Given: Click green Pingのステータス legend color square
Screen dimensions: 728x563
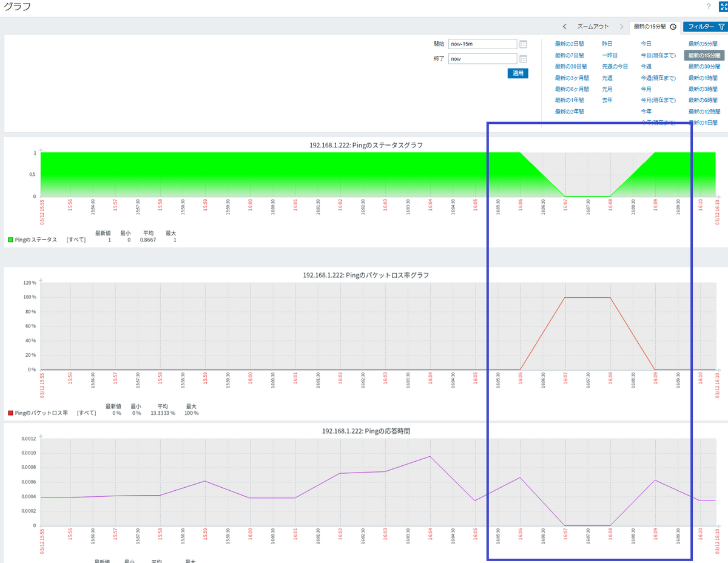Looking at the screenshot, I should click(10, 240).
